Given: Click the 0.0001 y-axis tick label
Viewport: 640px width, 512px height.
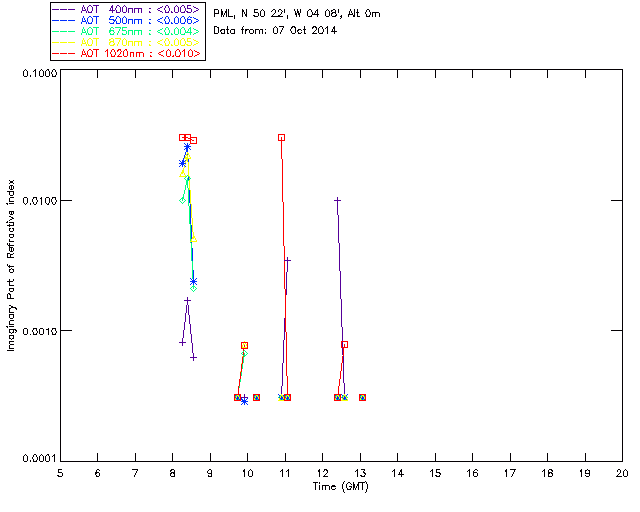Looking at the screenshot, I should tap(40, 459).
